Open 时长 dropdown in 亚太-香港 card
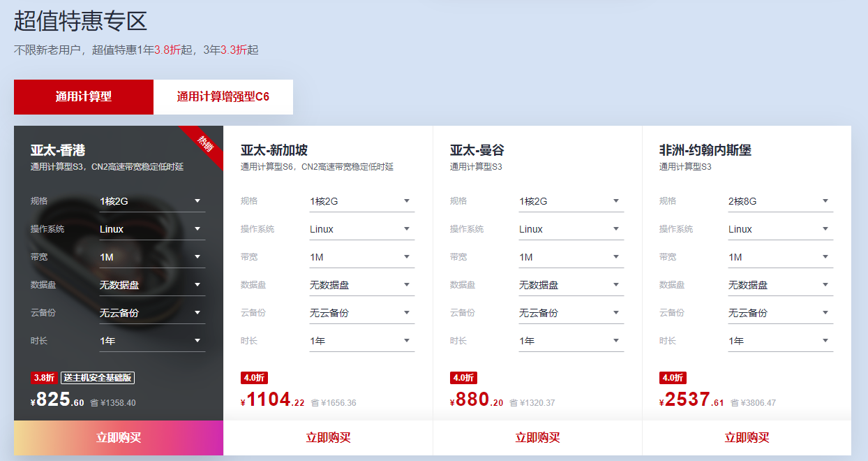Screen dimensions: 868x461 coord(152,341)
